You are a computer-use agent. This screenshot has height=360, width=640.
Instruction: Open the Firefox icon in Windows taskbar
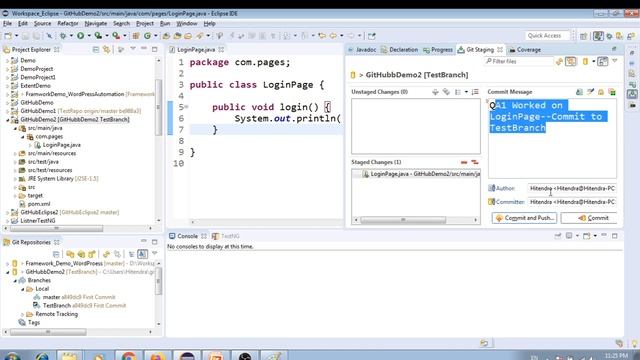coord(157,356)
